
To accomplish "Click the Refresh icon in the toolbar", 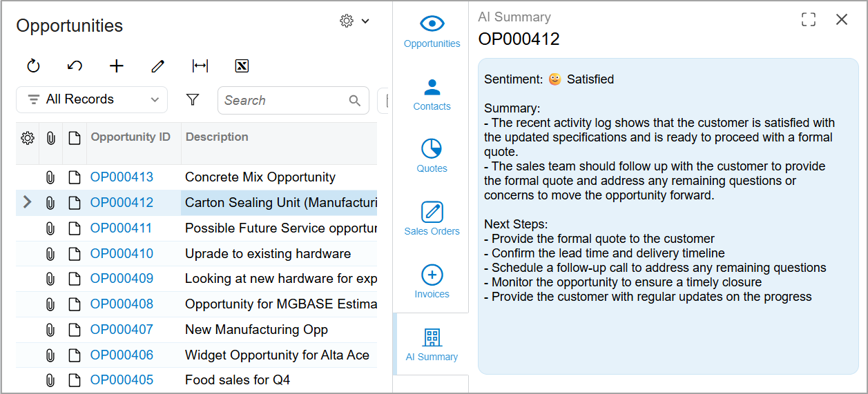I will [33, 66].
